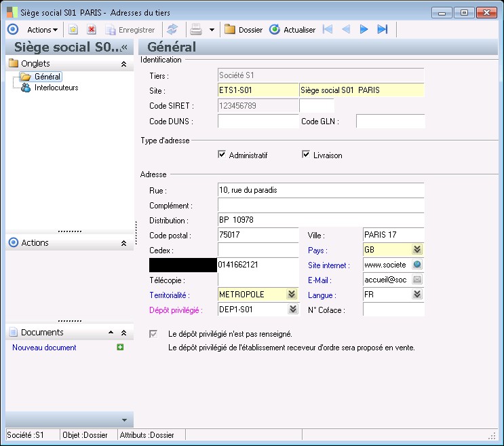Go to the next record arrow
Image resolution: width=504 pixels, height=446 pixels.
tap(364, 30)
